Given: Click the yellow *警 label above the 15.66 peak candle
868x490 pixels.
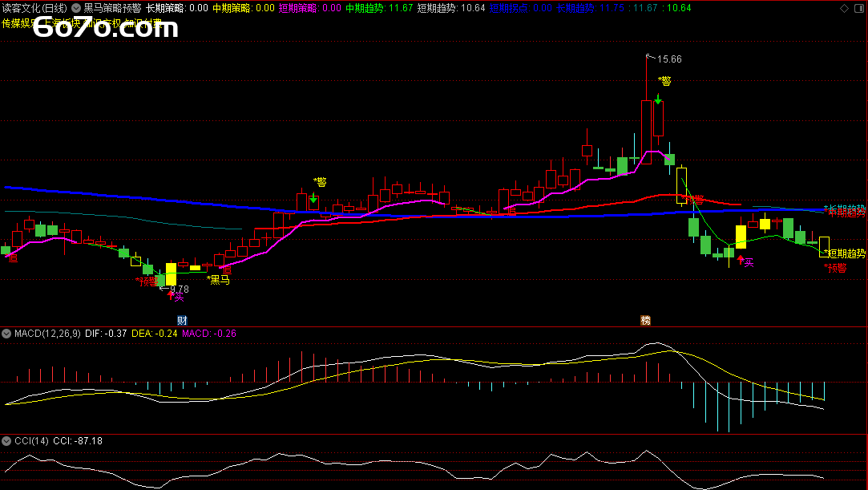Looking at the screenshot, I should pyautogui.click(x=664, y=81).
